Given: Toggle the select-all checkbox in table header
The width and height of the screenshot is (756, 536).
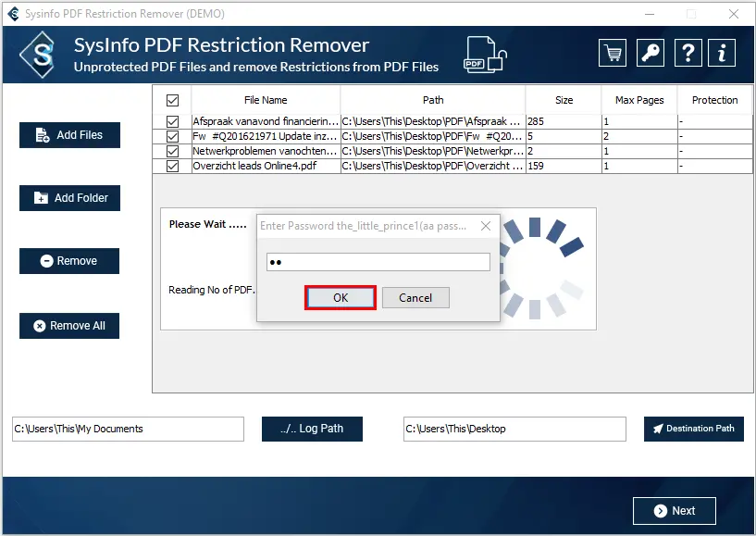Looking at the screenshot, I should tap(172, 100).
